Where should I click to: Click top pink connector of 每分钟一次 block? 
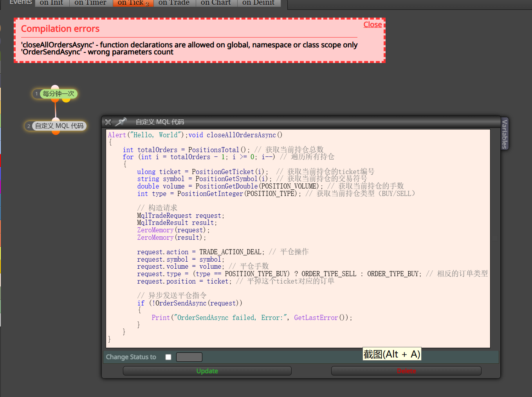[x=55, y=88]
